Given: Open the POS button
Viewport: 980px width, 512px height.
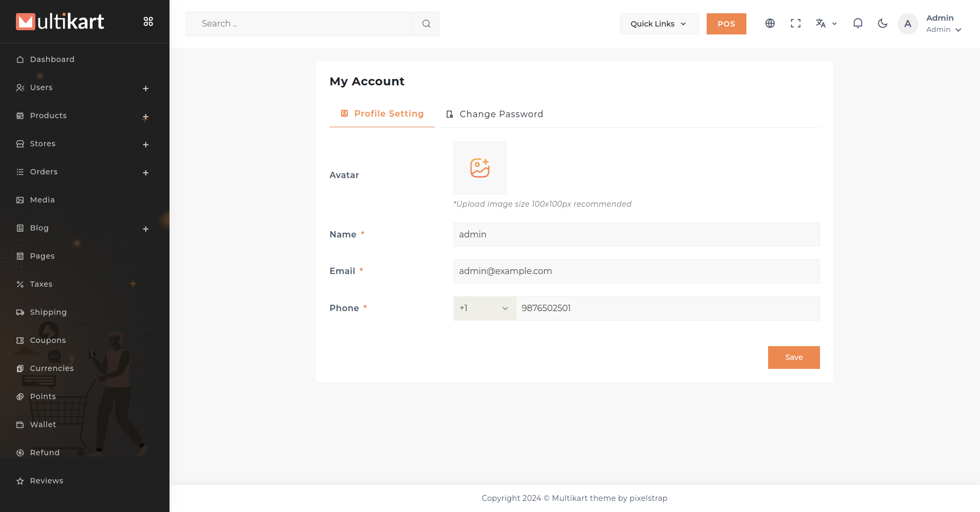Looking at the screenshot, I should (726, 24).
